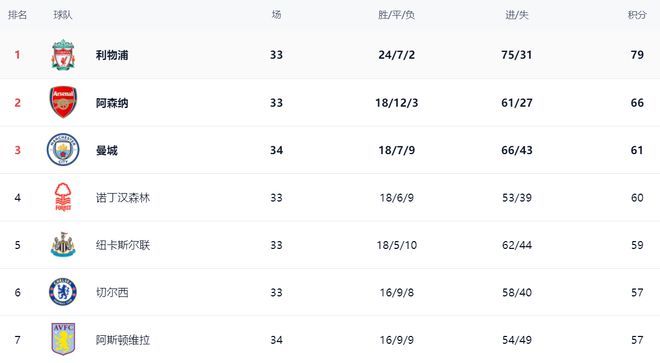660x363 pixels.
Task: Select the Aston Villa AVFC crest
Action: [x=63, y=339]
